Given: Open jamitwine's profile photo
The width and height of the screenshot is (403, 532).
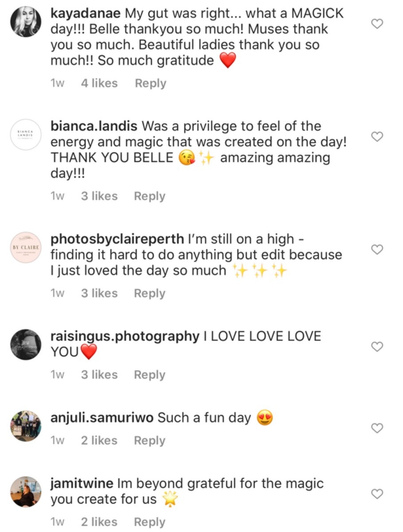Looking at the screenshot, I should click(26, 492).
